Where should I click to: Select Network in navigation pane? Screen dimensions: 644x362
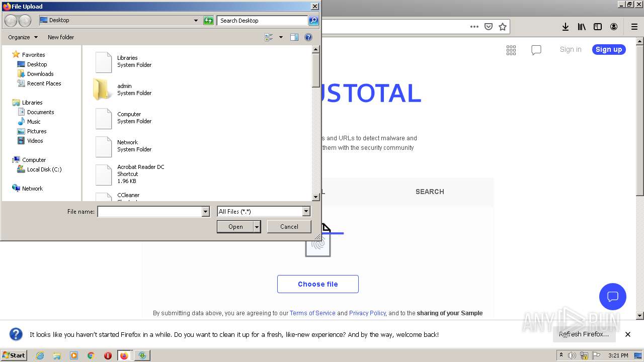tap(32, 189)
